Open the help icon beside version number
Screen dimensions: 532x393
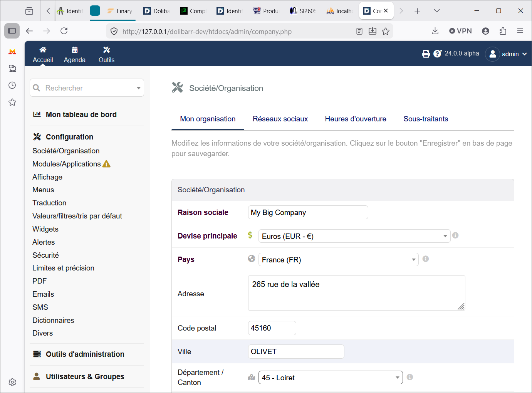[x=437, y=54]
